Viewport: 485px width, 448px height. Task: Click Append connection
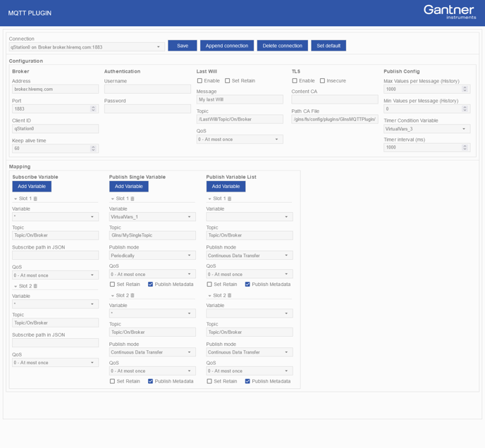(226, 46)
